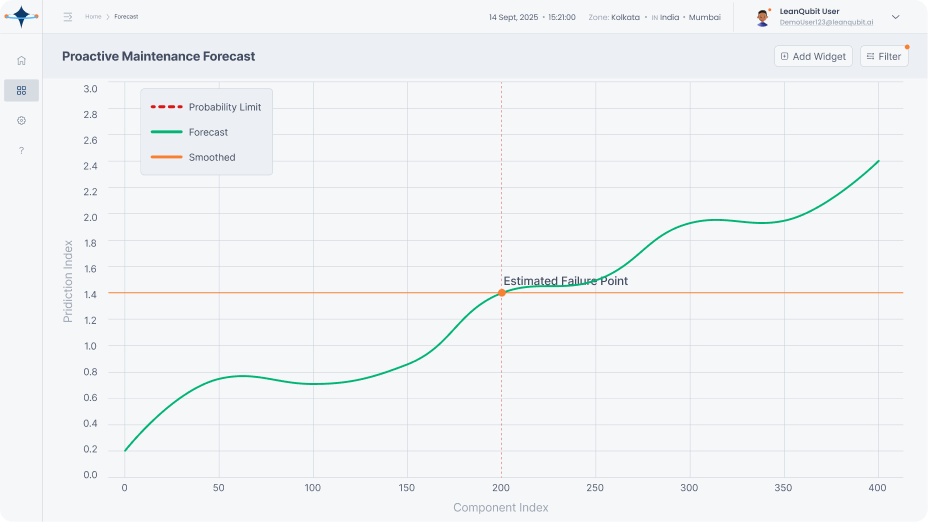Click the Filter button
Image resolution: width=928 pixels, height=522 pixels.
(884, 56)
